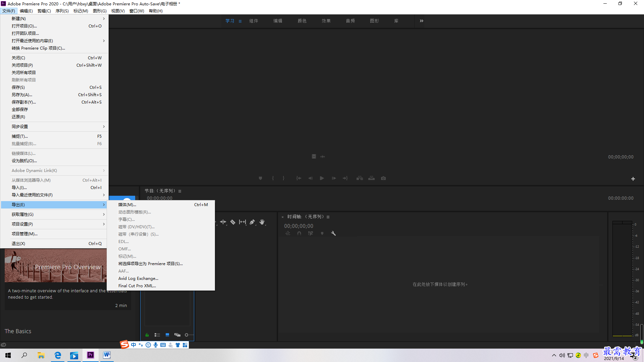Switch to the 颜色 workspace
The height and width of the screenshot is (362, 644).
tap(302, 21)
